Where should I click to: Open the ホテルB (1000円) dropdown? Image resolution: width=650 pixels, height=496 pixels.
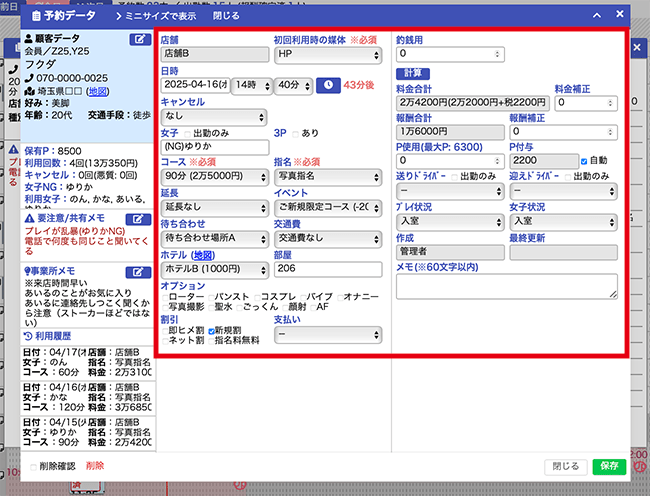tap(215, 270)
